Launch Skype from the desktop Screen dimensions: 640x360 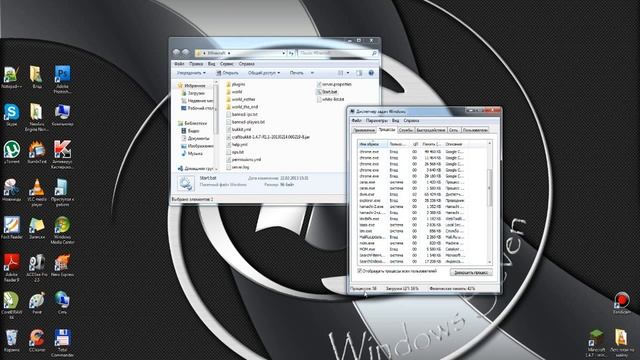[11, 114]
